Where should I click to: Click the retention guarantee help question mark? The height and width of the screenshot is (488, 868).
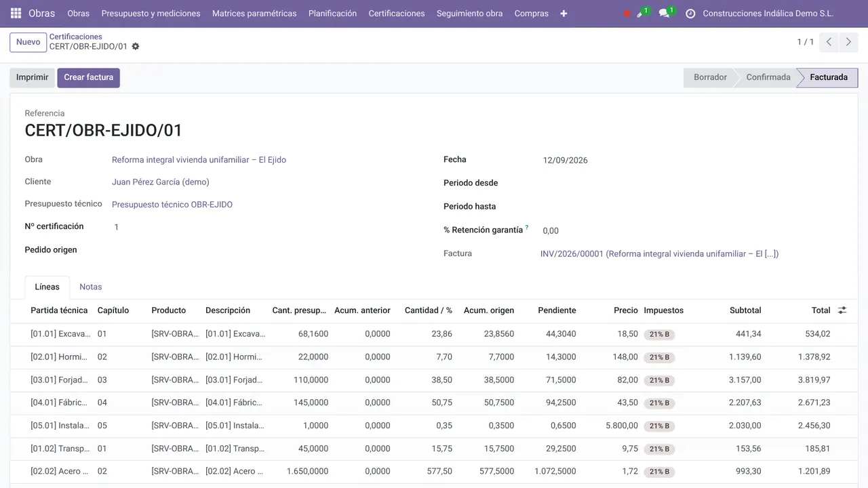tap(527, 228)
